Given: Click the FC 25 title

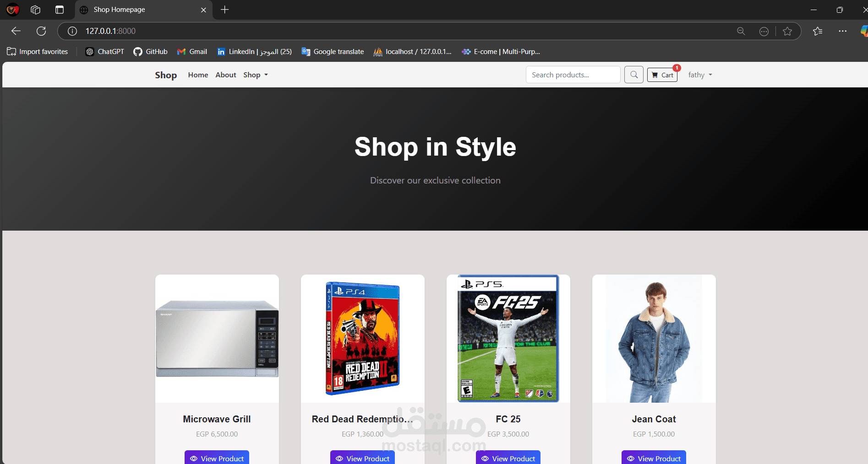Looking at the screenshot, I should [508, 419].
